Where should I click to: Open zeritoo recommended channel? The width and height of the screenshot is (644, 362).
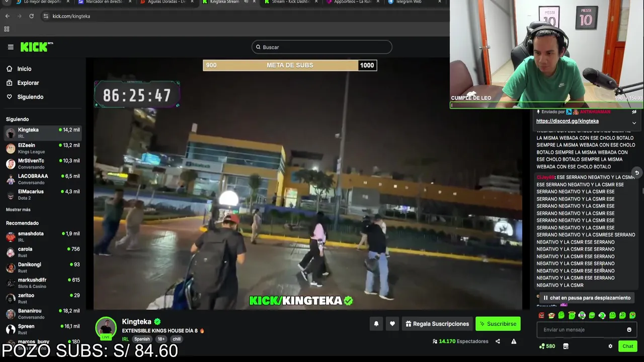(43, 298)
